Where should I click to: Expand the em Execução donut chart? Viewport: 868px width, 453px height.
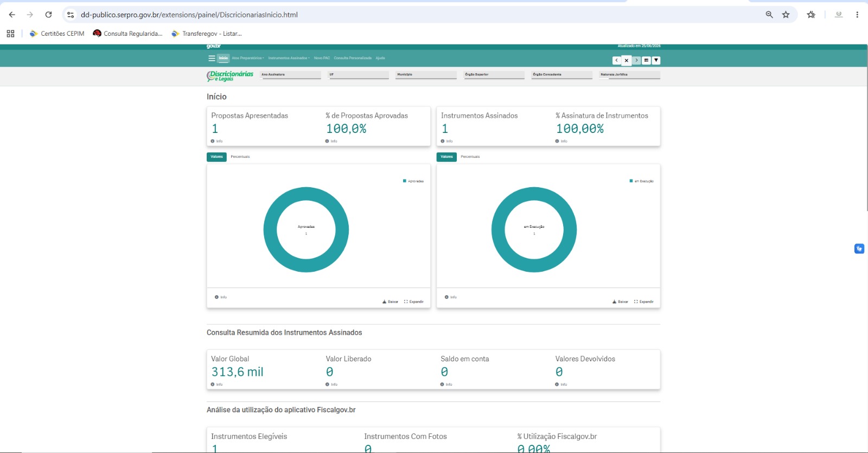tap(644, 302)
